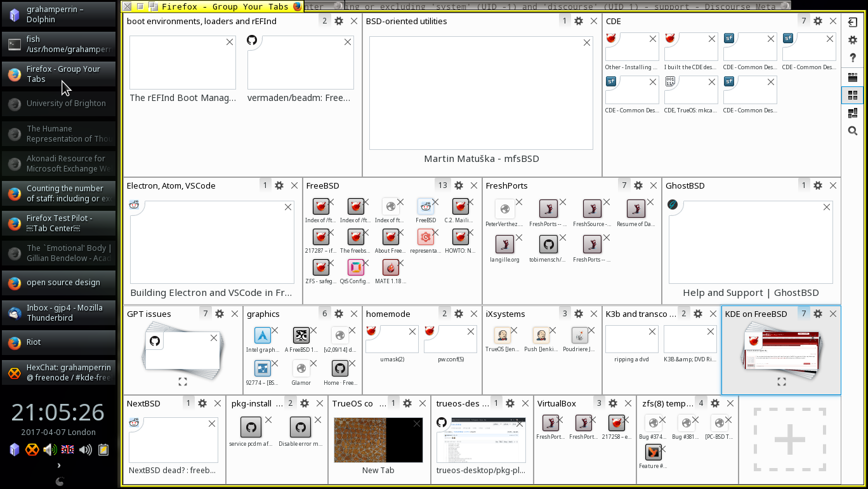The width and height of the screenshot is (868, 489).
Task: Open the About Free... tab icon
Action: click(391, 237)
